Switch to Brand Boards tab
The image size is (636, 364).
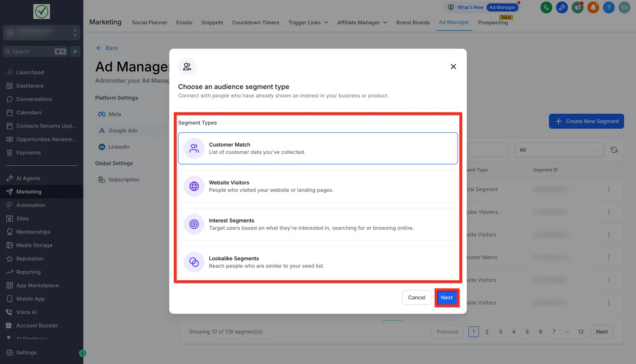(x=413, y=23)
